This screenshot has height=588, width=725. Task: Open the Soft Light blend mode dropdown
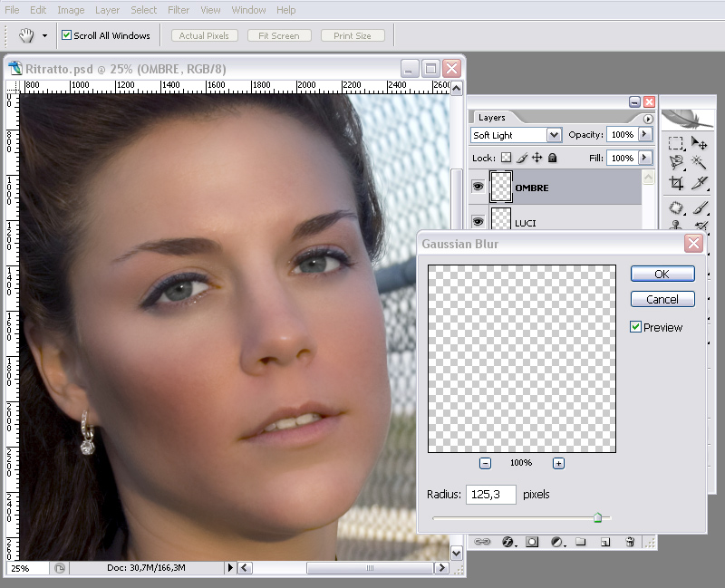(554, 135)
